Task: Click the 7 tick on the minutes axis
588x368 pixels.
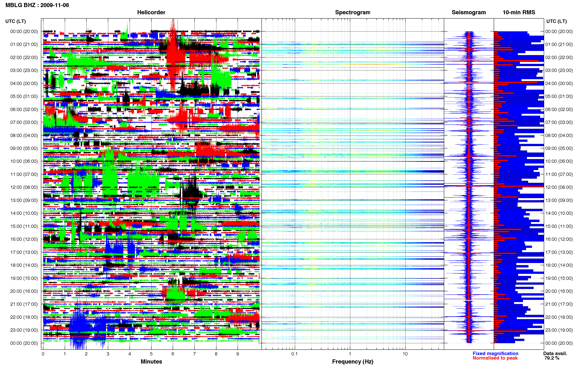Action: point(194,354)
